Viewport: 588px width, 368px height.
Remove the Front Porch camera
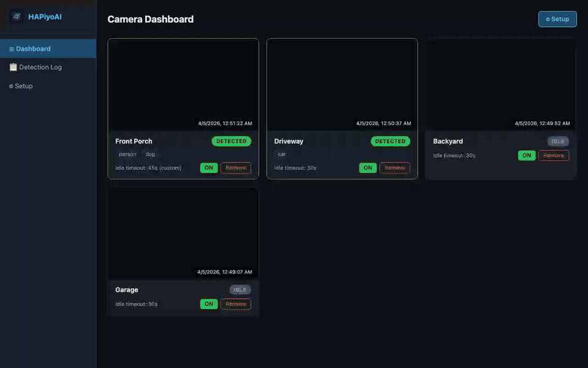tap(236, 167)
